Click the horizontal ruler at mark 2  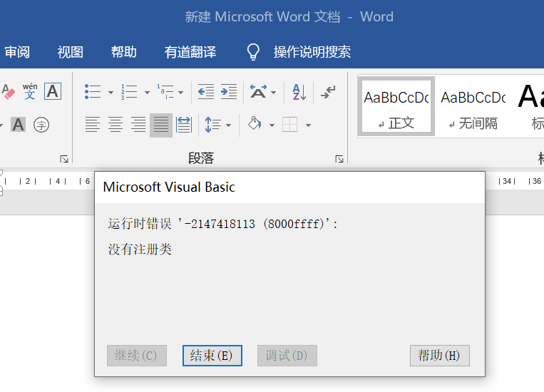[28, 181]
